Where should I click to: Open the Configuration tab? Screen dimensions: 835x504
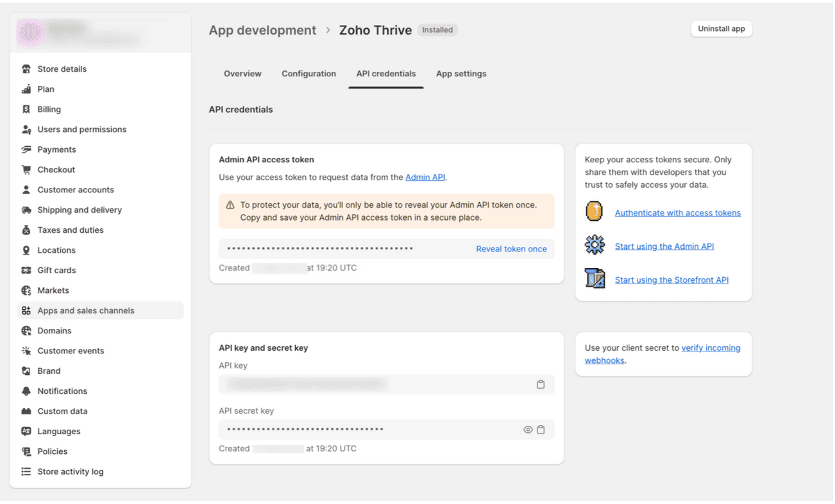(x=308, y=74)
